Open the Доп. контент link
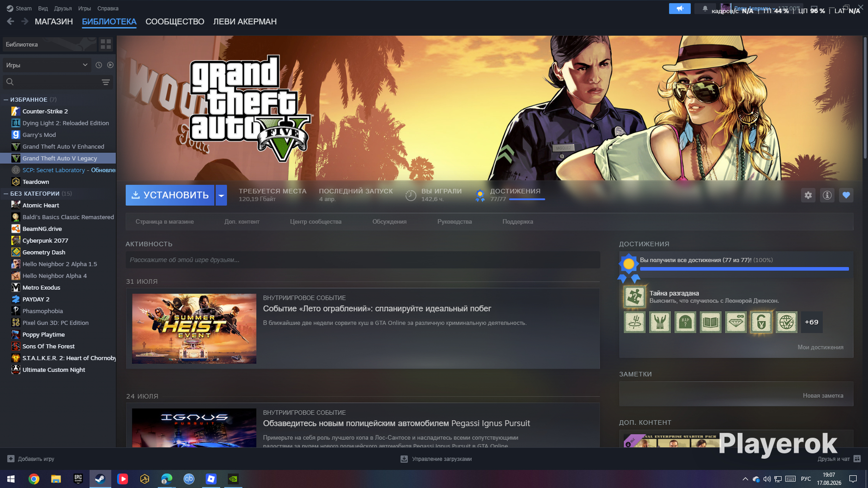Screen dimensions: 868x488 (x=242, y=222)
